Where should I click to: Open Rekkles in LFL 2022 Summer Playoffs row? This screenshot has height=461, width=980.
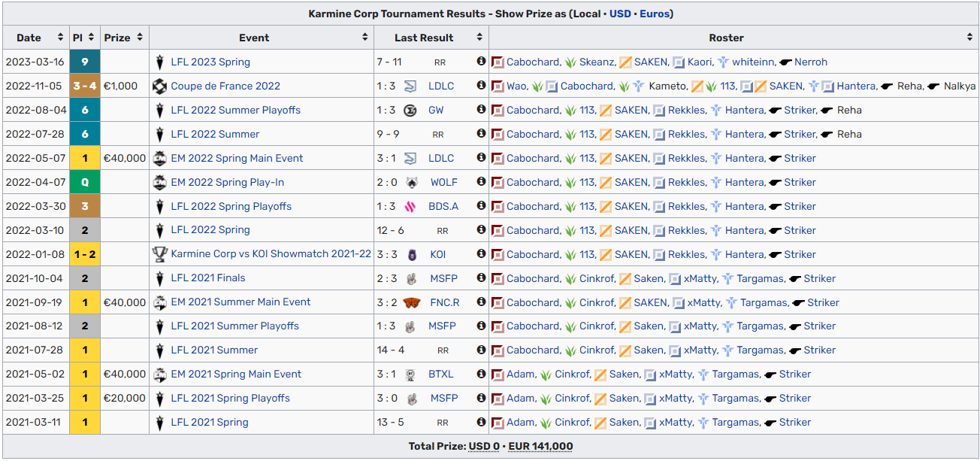tap(686, 110)
